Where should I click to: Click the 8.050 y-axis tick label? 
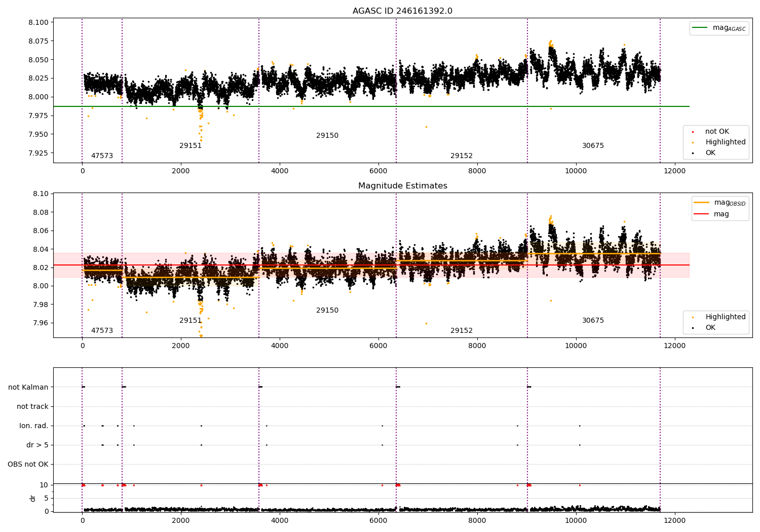pyautogui.click(x=38, y=60)
